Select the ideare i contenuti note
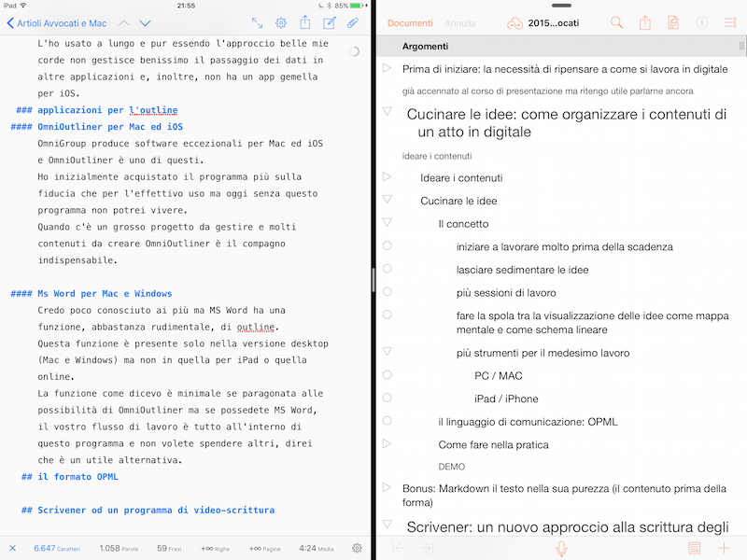This screenshot has width=747, height=560. (437, 156)
